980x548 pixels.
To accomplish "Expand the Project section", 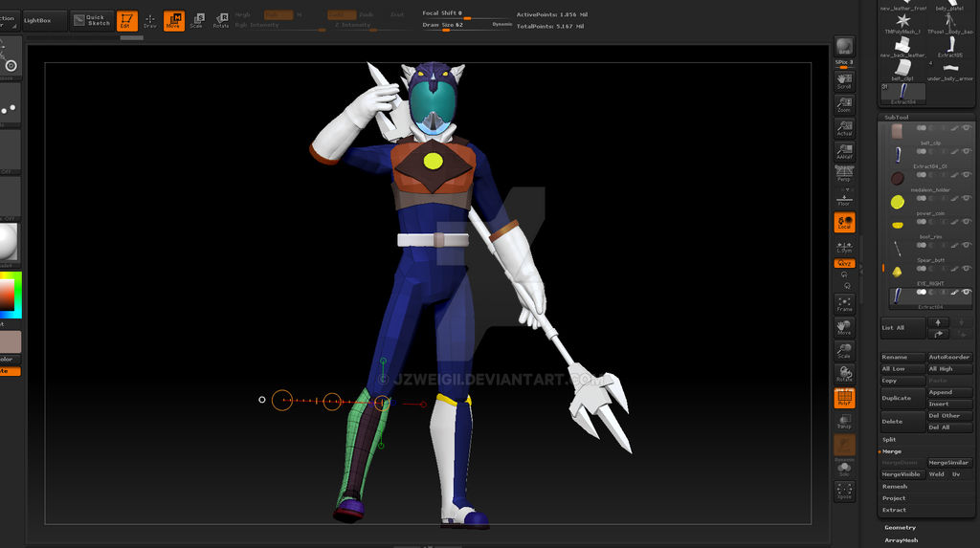I will (894, 498).
